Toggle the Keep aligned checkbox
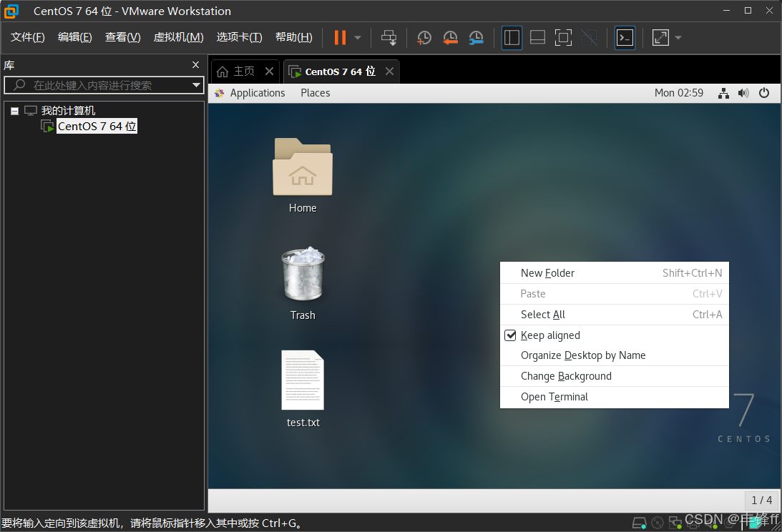Viewport: 782px width, 532px height. click(510, 335)
